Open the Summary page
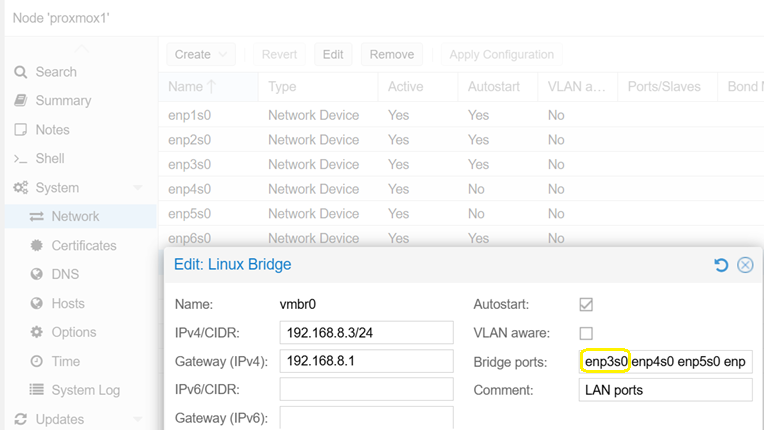773x430 pixels. [63, 101]
